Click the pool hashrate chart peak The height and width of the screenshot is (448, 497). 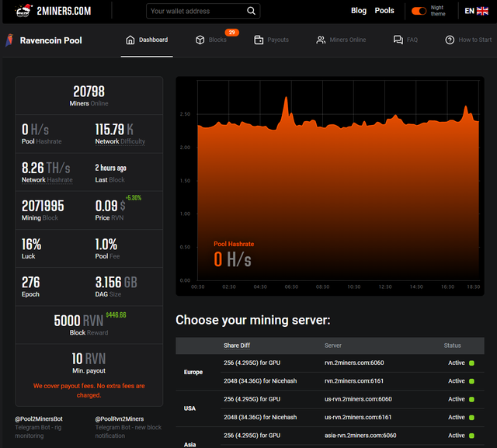click(x=287, y=98)
